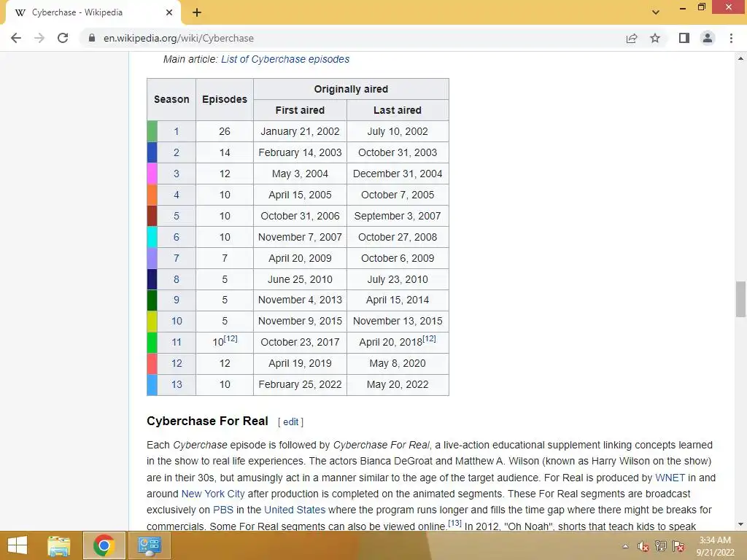Open a new tab with the plus button
The height and width of the screenshot is (560, 747).
point(197,13)
